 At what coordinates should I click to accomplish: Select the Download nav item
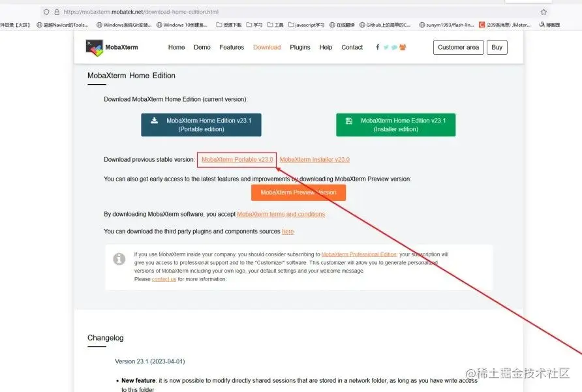tap(267, 47)
